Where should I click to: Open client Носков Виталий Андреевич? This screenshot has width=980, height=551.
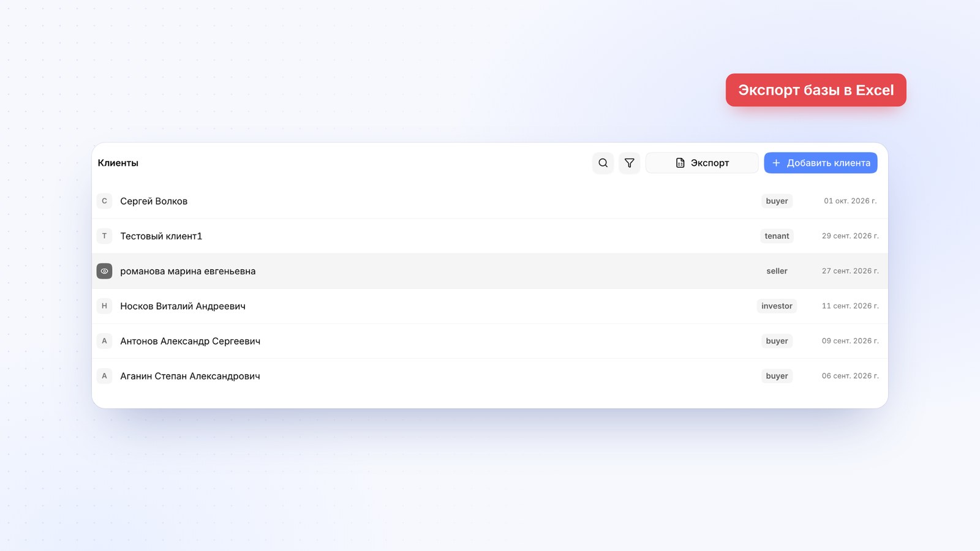click(x=183, y=306)
